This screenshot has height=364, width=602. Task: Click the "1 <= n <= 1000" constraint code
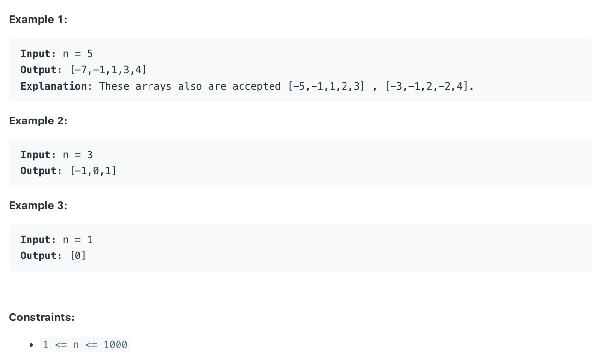[85, 345]
